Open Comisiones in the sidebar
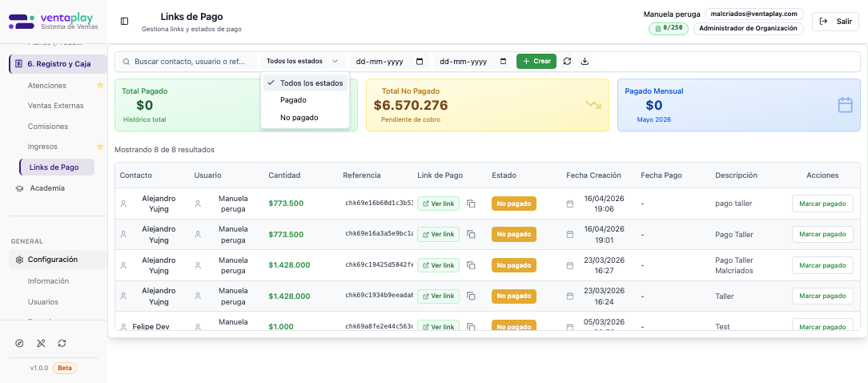868x383 pixels. [x=47, y=127]
